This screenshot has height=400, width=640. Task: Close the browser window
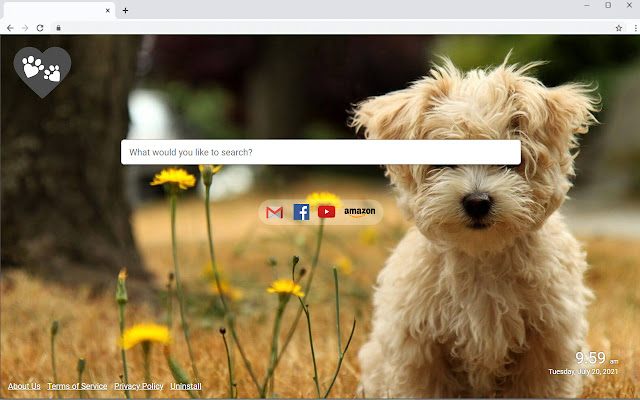[629, 5]
